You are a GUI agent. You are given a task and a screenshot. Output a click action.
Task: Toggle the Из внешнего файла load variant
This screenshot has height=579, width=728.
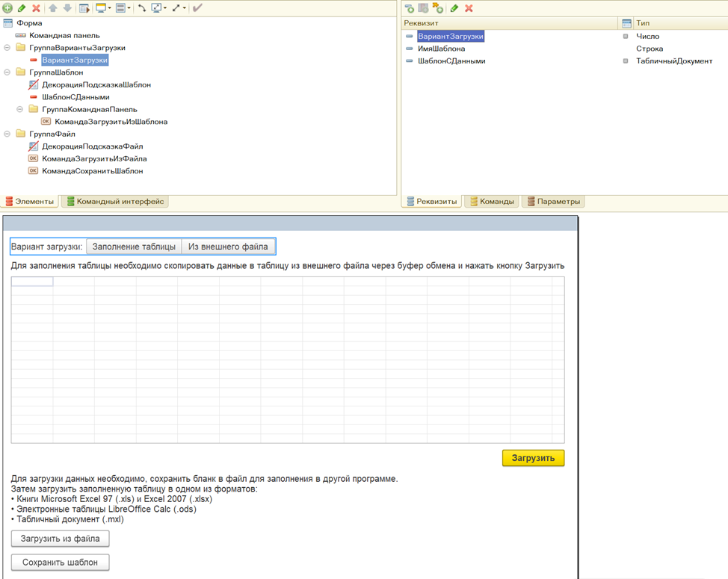click(x=228, y=247)
